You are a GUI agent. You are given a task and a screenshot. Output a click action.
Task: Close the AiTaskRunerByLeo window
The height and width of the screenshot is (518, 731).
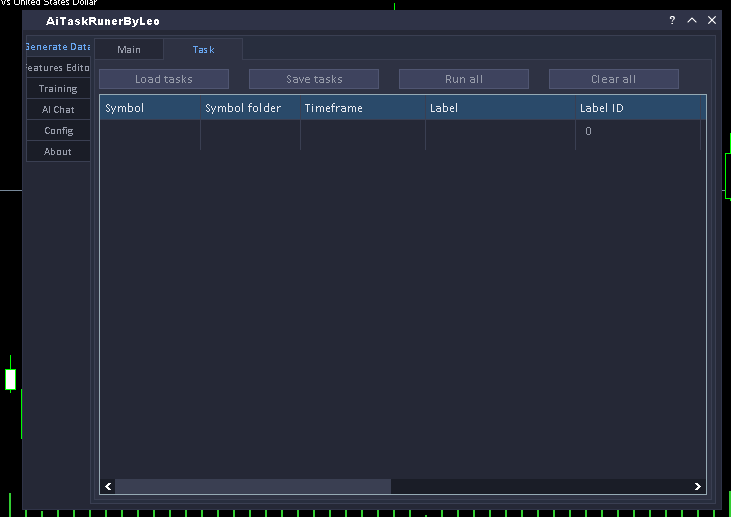point(712,20)
